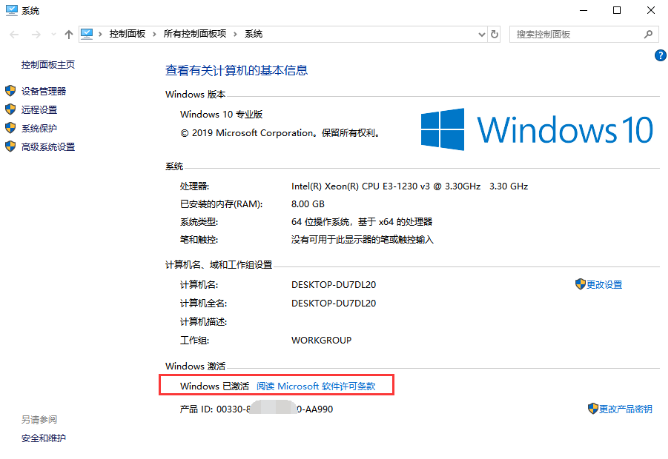Click shield icon beside 更改产品密钥

pos(593,409)
